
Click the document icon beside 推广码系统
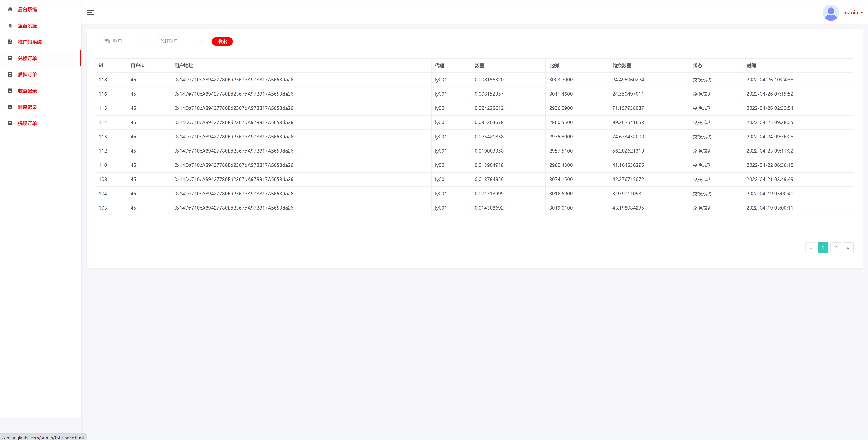[10, 42]
